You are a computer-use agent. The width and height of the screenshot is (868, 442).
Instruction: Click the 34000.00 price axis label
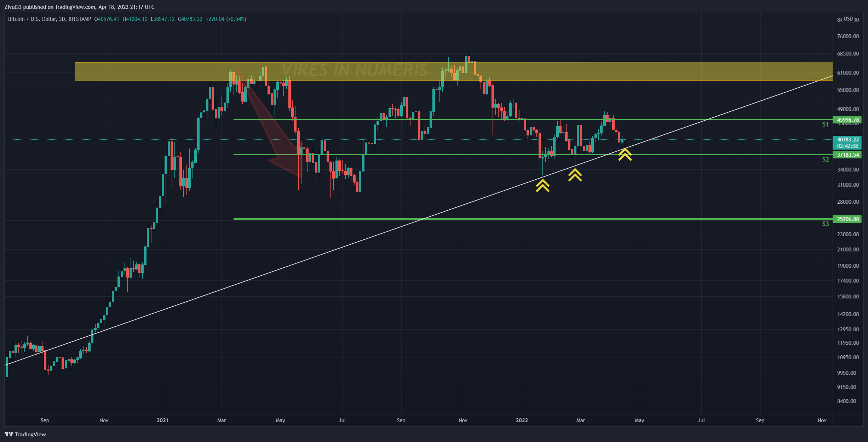click(x=848, y=170)
